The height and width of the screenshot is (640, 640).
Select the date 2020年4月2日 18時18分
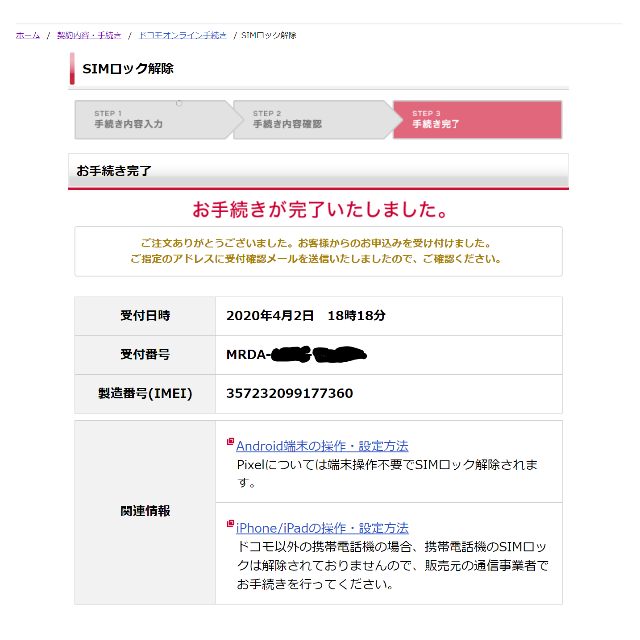click(306, 316)
